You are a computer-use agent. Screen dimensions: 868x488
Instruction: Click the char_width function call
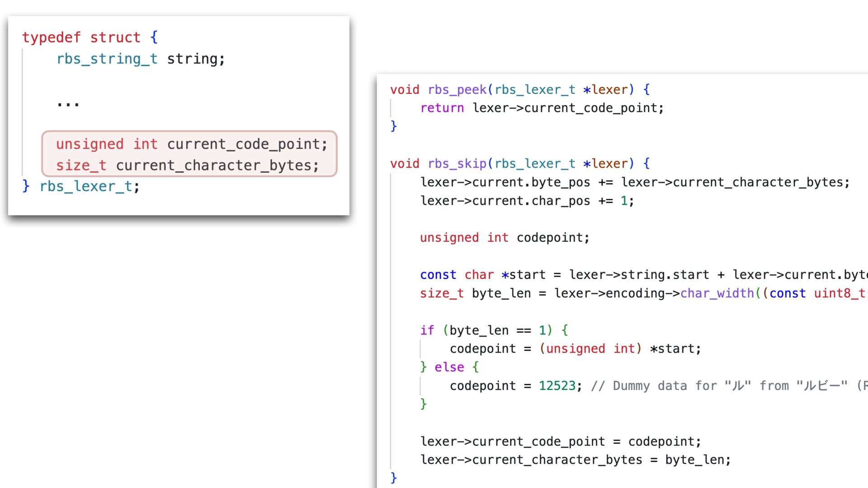click(717, 293)
